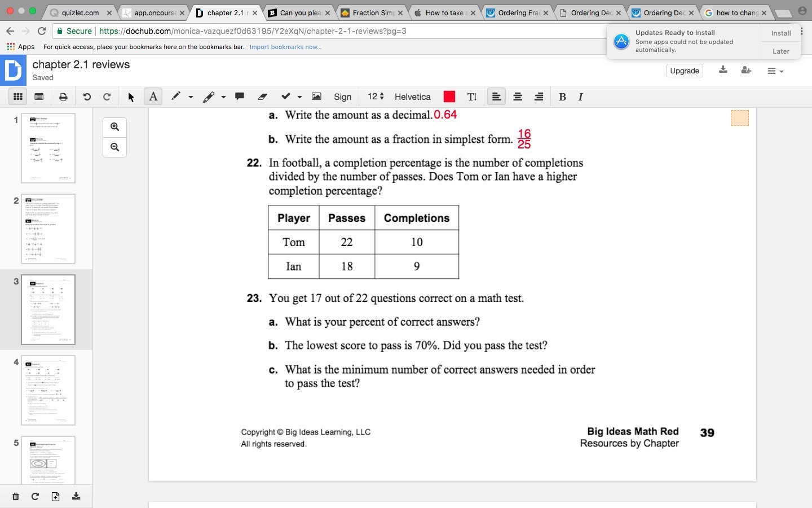
Task: Print the document
Action: coord(63,97)
